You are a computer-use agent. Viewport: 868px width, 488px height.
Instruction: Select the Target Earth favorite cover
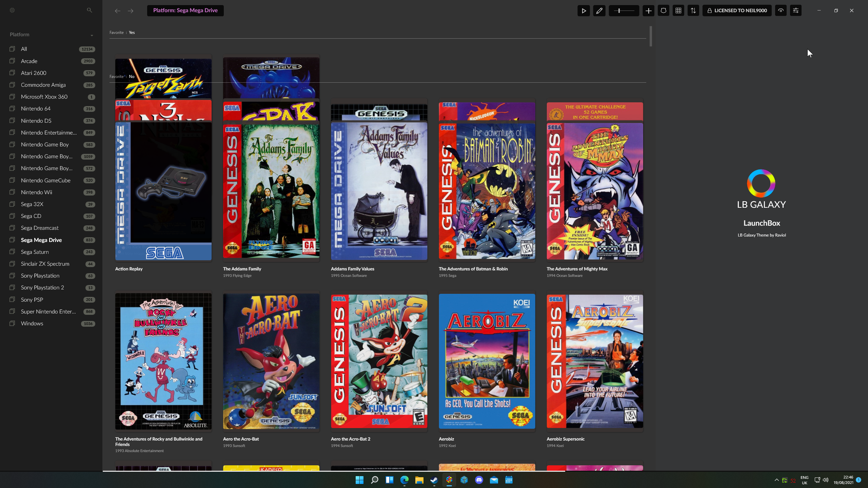[163, 79]
